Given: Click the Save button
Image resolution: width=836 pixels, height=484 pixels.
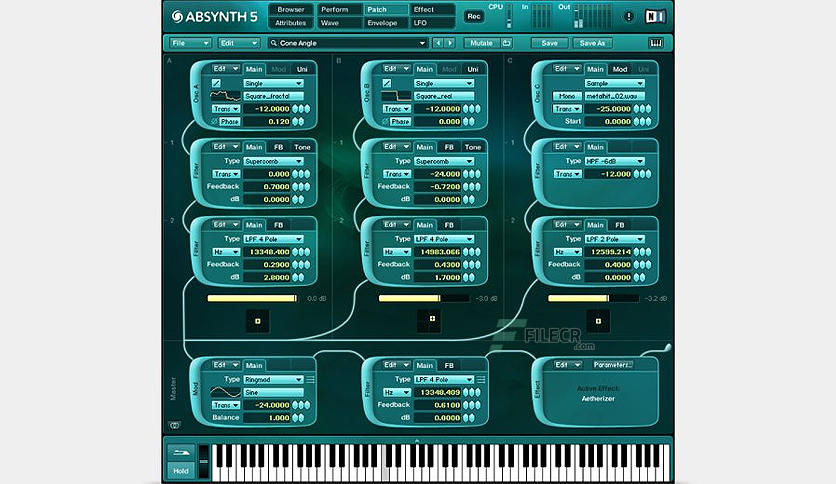Looking at the screenshot, I should pyautogui.click(x=549, y=43).
